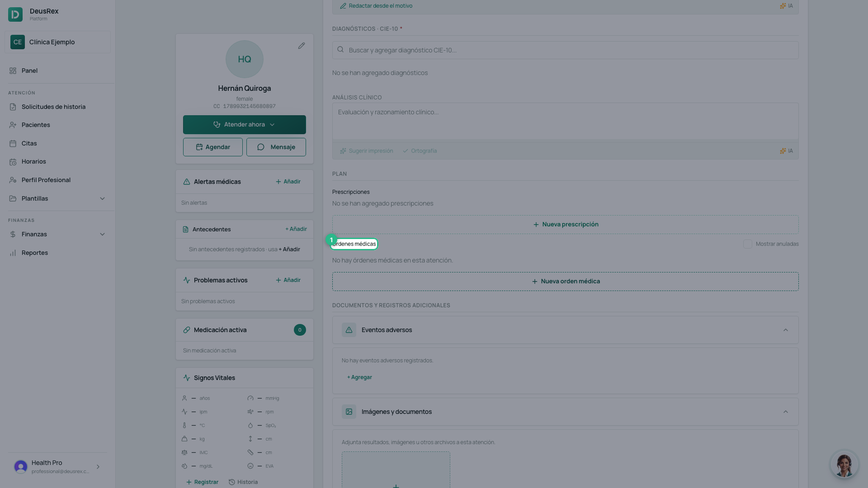The height and width of the screenshot is (488, 868).
Task: Click the Alertas médicas triangle icon
Action: [187, 182]
